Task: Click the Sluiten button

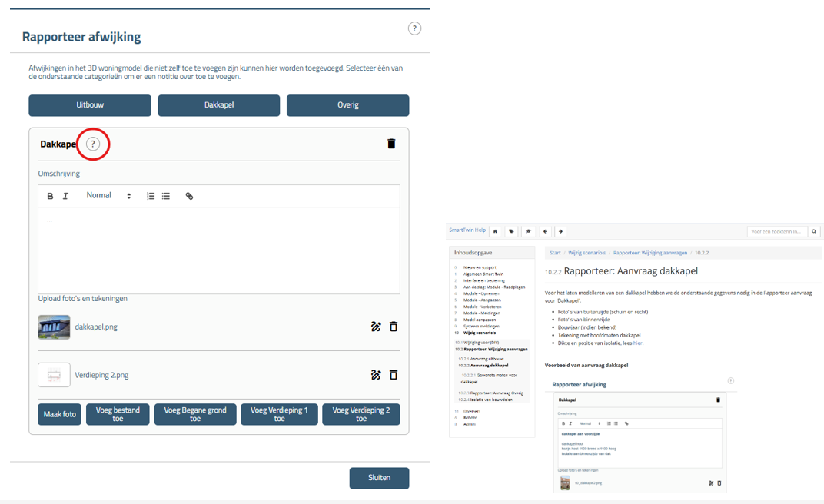Action: point(379,478)
